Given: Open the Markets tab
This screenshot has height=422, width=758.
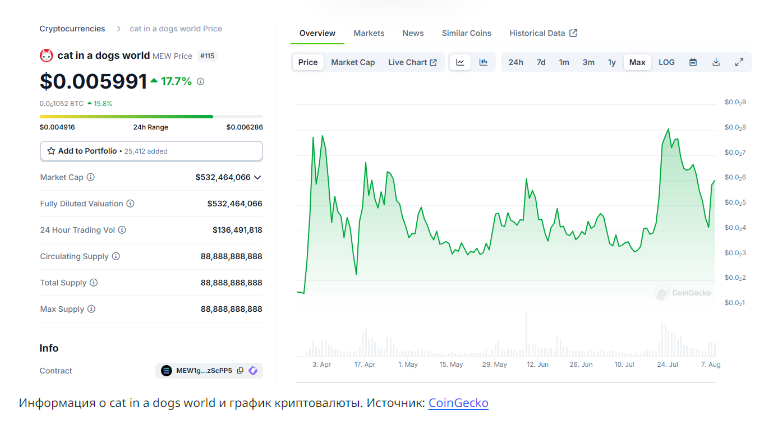Looking at the screenshot, I should click(369, 33).
